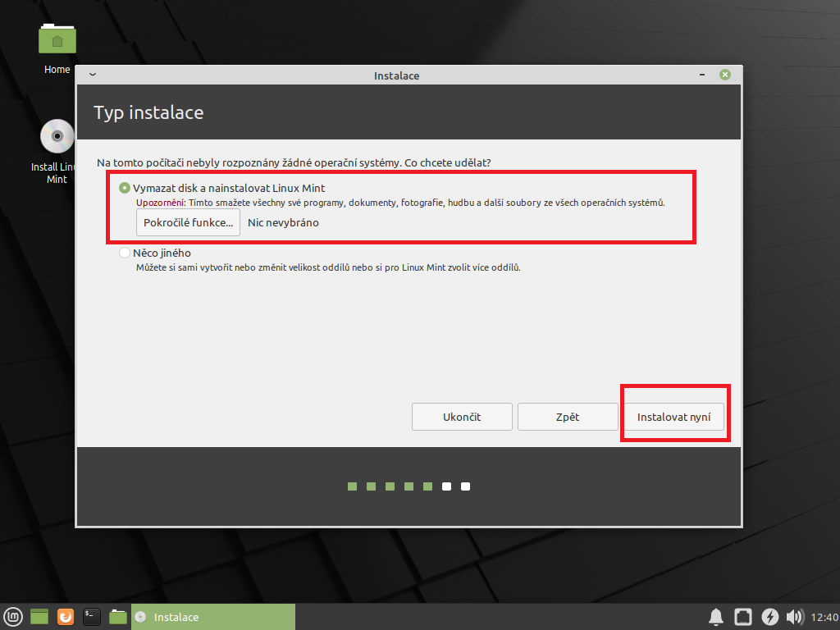The image size is (840, 630).
Task: Open the notifications bell in system tray
Action: tap(715, 617)
